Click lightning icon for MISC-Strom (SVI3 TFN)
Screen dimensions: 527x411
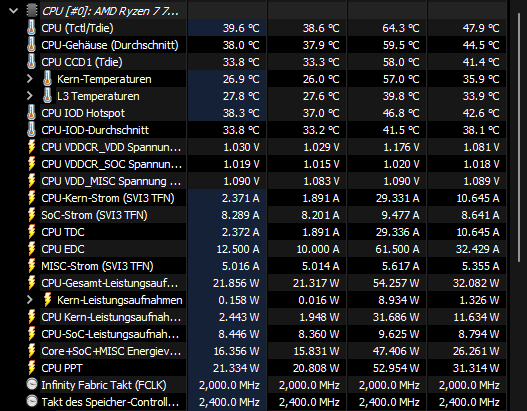[31, 266]
